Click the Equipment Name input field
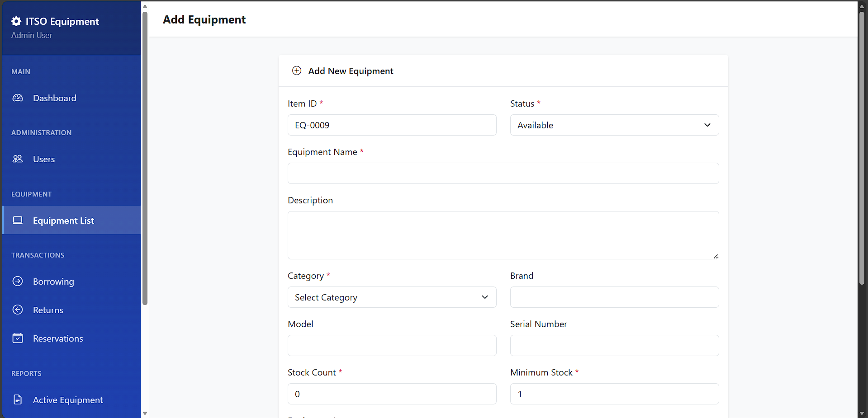The height and width of the screenshot is (418, 868). pos(503,174)
